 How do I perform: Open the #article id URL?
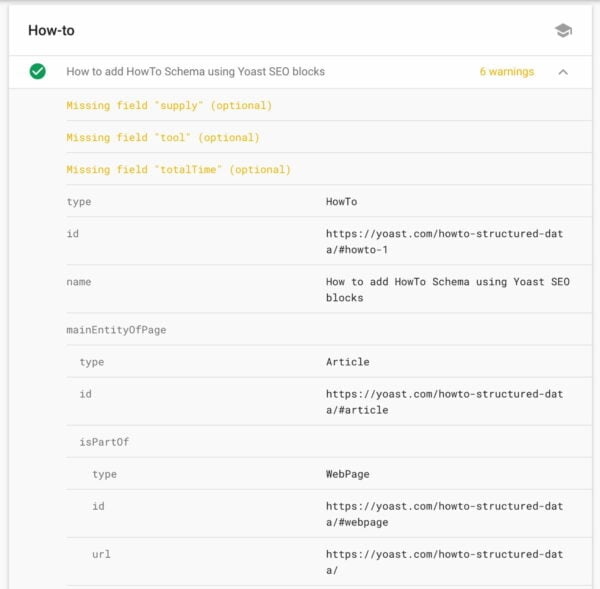point(444,401)
